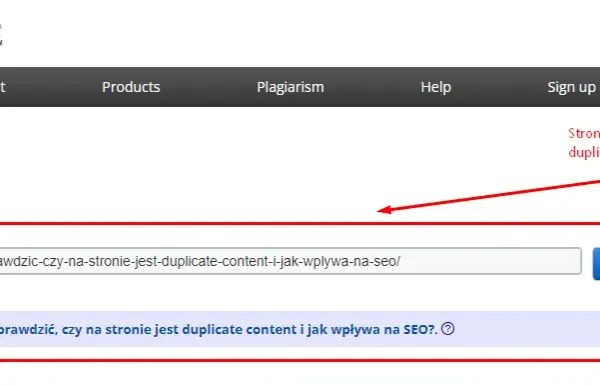Click the blue button beside URL field
Viewport: 600px width, 386px height.
[597, 264]
